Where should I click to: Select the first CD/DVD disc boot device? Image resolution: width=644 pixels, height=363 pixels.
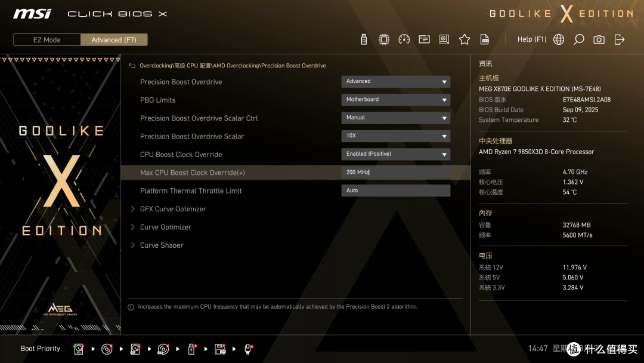click(x=107, y=349)
